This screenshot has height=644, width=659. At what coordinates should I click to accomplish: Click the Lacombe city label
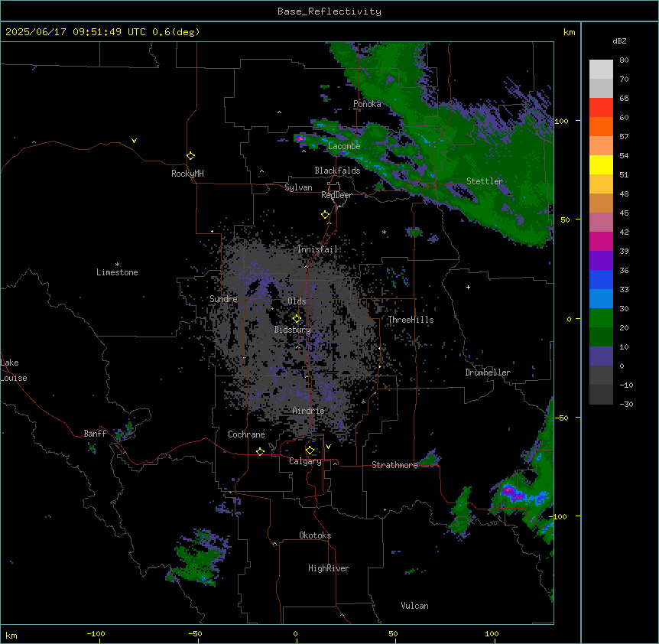(344, 146)
